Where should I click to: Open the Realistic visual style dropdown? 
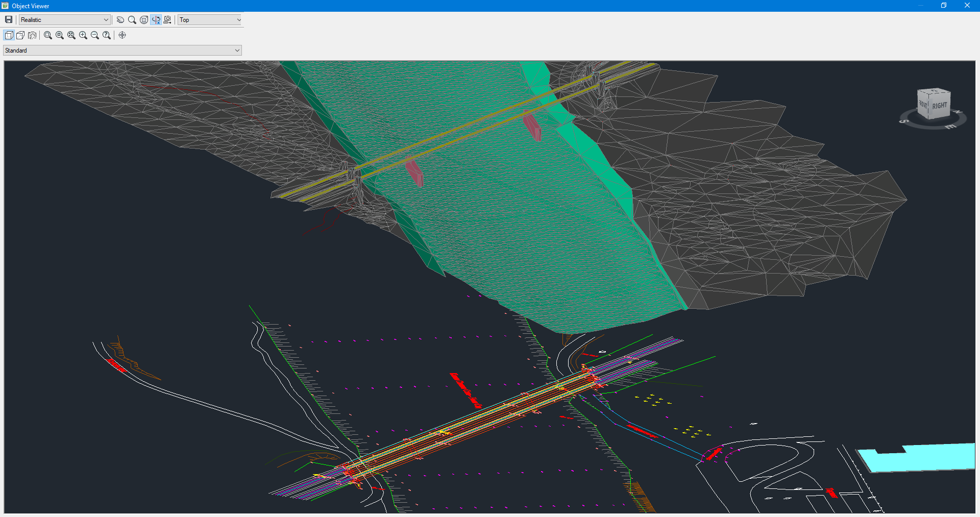[65, 20]
